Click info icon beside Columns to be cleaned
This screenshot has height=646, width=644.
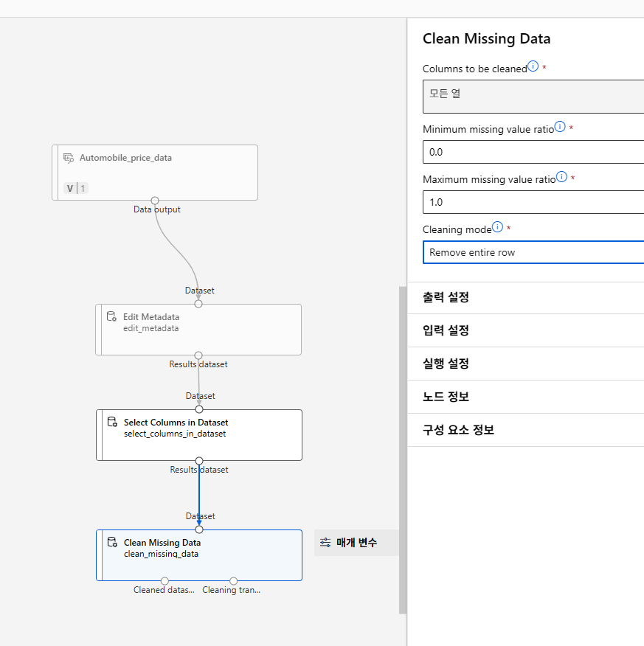point(534,67)
